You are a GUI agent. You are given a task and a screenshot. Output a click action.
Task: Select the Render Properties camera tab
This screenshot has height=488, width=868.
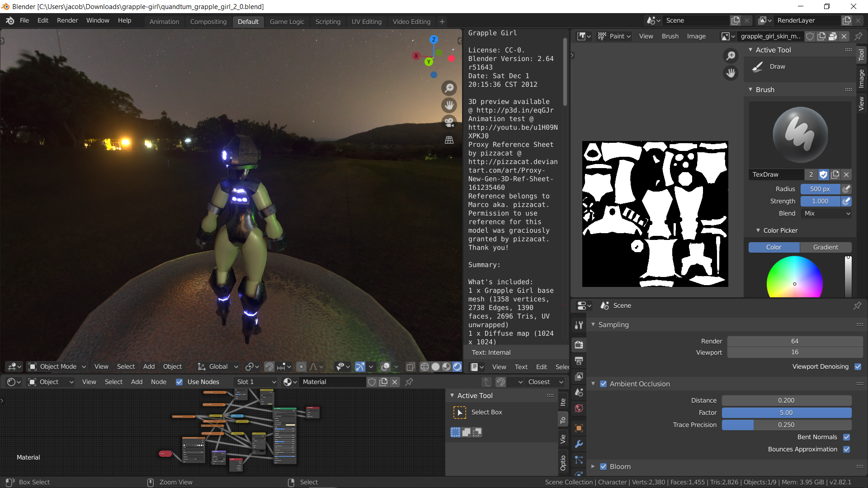pos(579,345)
